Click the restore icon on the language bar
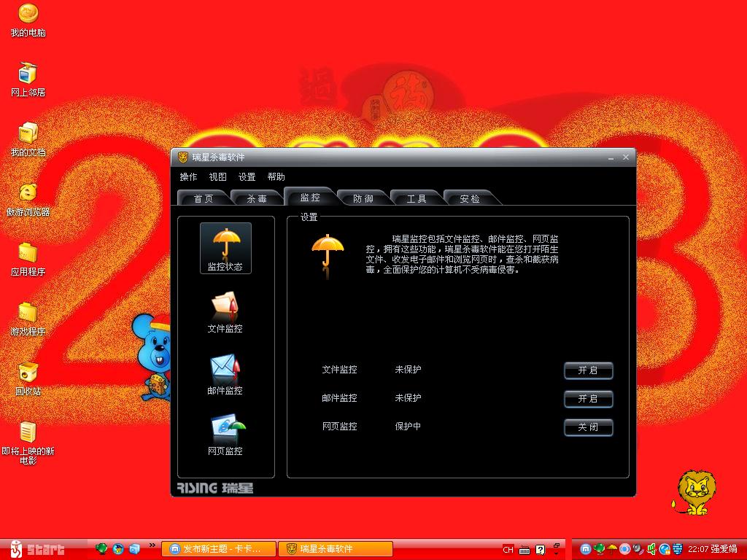Image resolution: width=747 pixels, height=560 pixels. point(557,545)
